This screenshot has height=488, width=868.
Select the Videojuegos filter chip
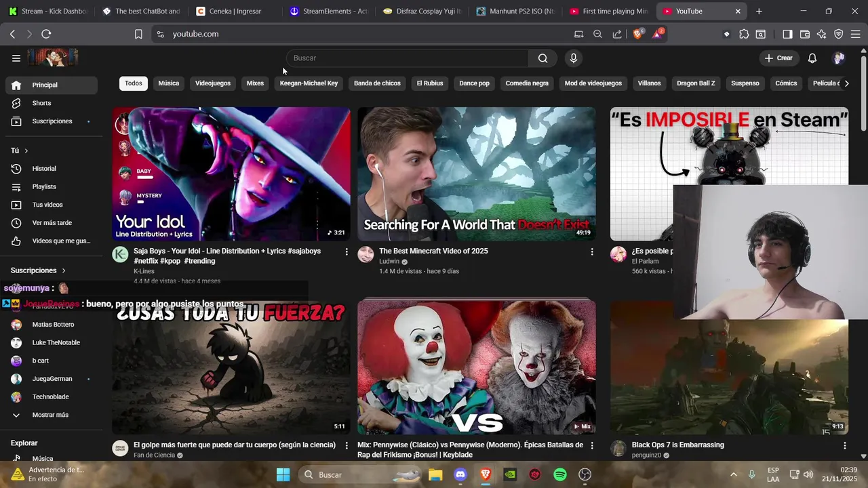click(213, 83)
